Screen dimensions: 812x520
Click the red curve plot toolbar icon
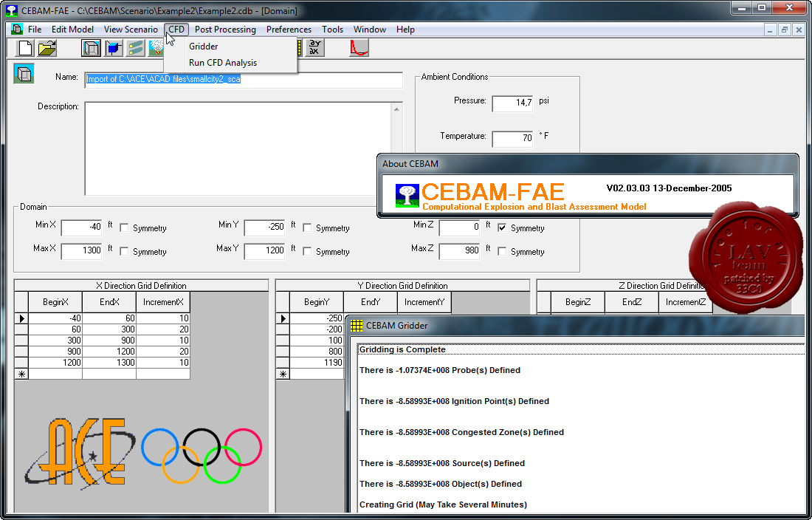pyautogui.click(x=359, y=48)
